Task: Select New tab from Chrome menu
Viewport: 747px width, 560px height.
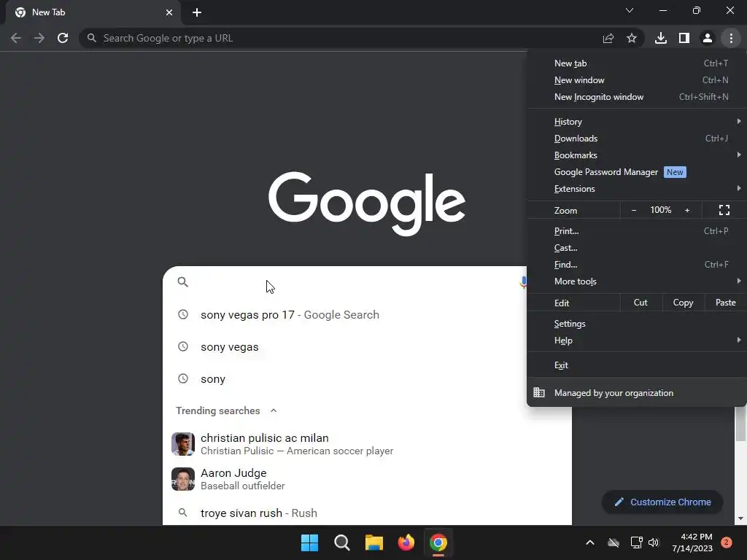Action: point(636,63)
